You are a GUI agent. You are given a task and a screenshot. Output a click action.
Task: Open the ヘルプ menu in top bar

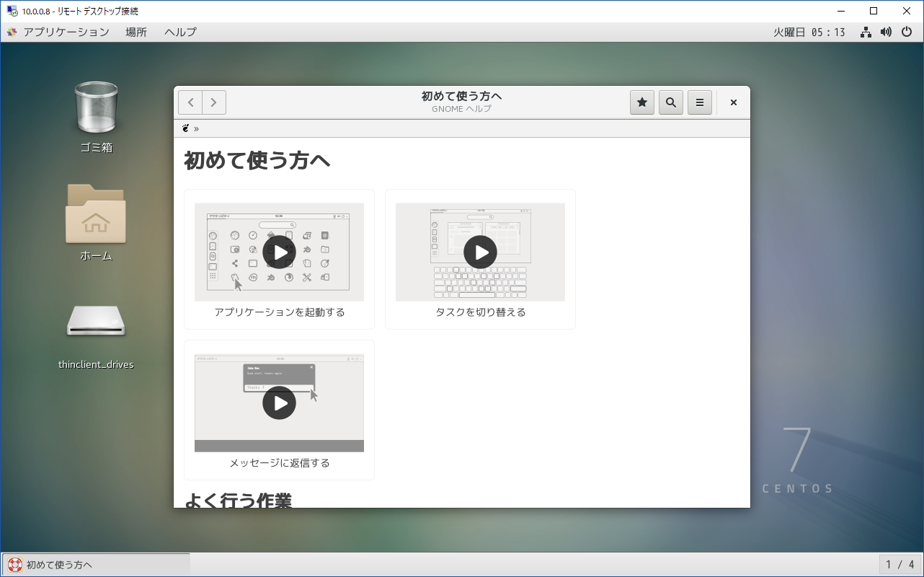180,32
